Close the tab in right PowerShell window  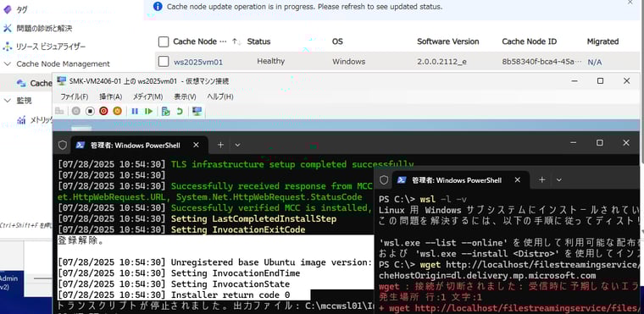tap(518, 179)
